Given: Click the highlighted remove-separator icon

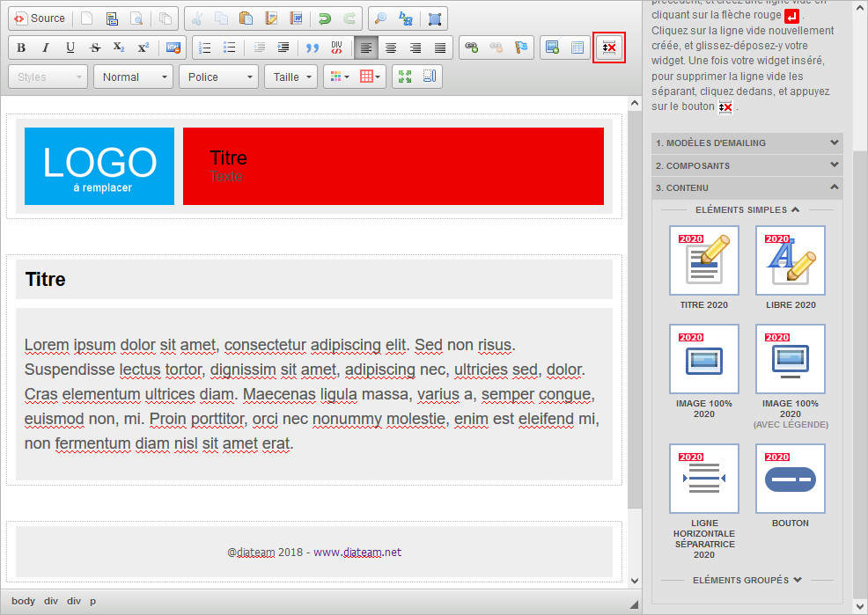Looking at the screenshot, I should [x=609, y=48].
